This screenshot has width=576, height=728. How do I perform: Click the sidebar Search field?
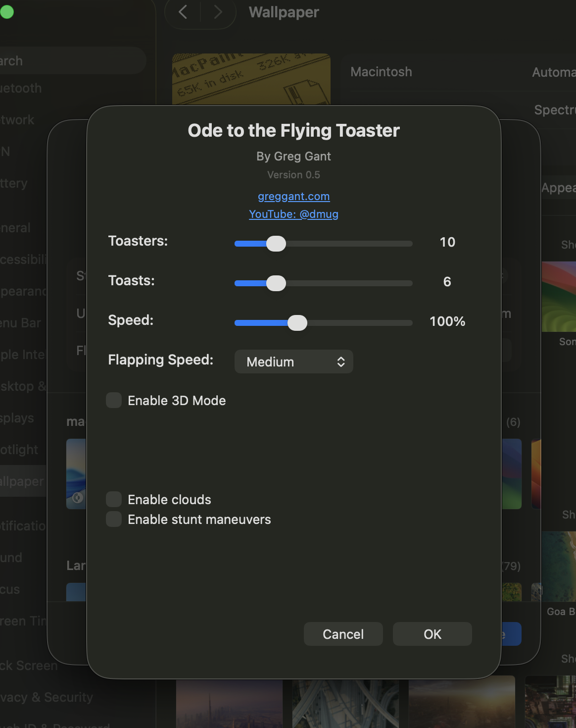(x=69, y=61)
